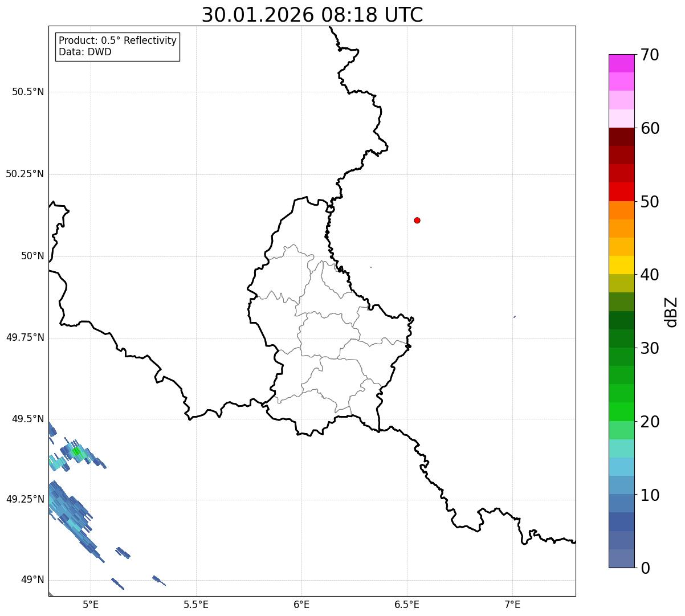The image size is (685, 616).
Task: Click the bright red colorbar swatch above 50
Action: tap(621, 191)
